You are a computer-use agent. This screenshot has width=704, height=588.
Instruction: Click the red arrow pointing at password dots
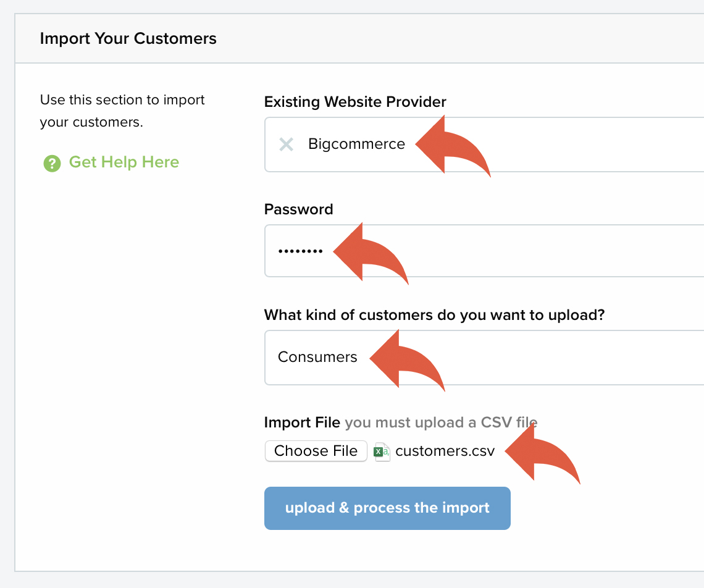371,253
